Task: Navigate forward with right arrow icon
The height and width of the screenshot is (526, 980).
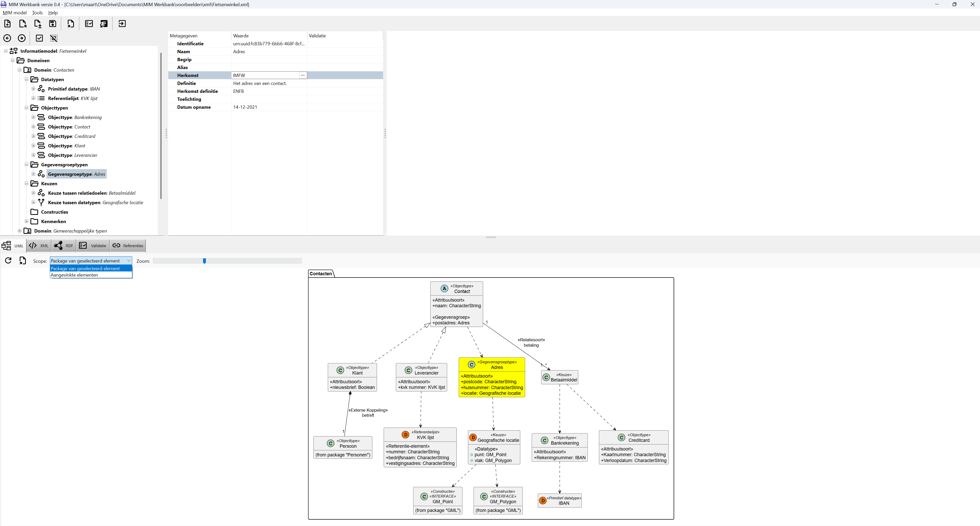Action: coord(22,38)
